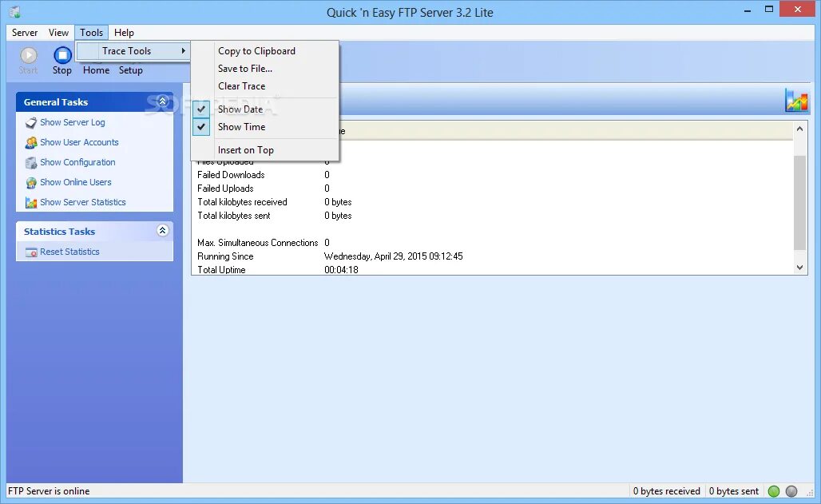
Task: Open Setup from the toolbar
Action: [130, 70]
